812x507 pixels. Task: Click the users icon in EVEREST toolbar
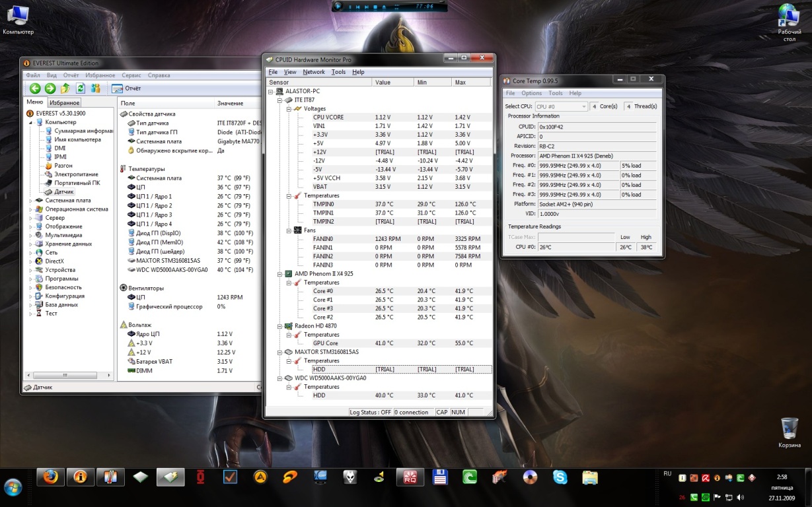pyautogui.click(x=95, y=88)
